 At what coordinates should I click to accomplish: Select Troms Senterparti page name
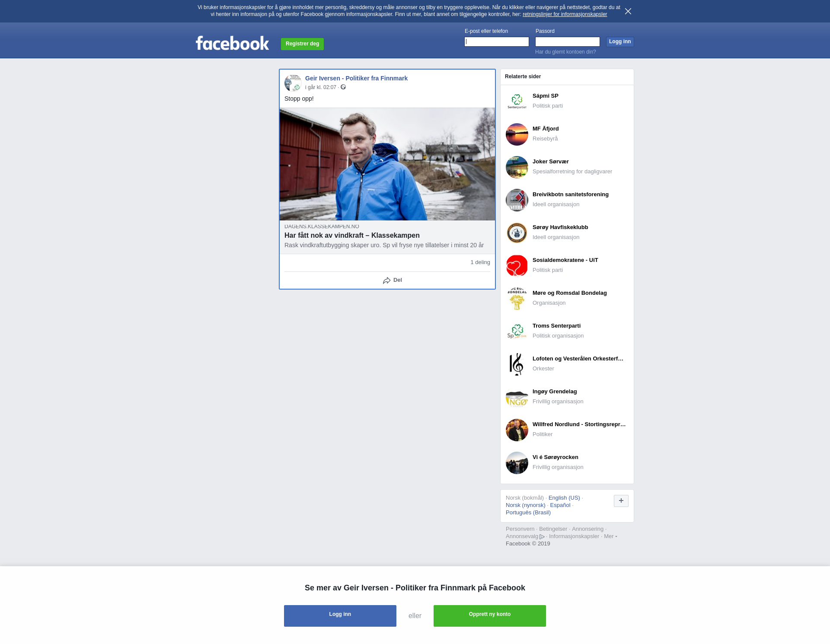(556, 326)
